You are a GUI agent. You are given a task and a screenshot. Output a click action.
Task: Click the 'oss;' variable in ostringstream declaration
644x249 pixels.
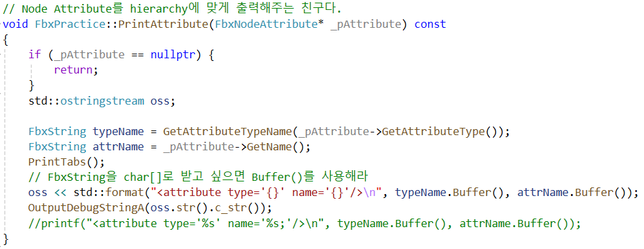[x=163, y=101]
